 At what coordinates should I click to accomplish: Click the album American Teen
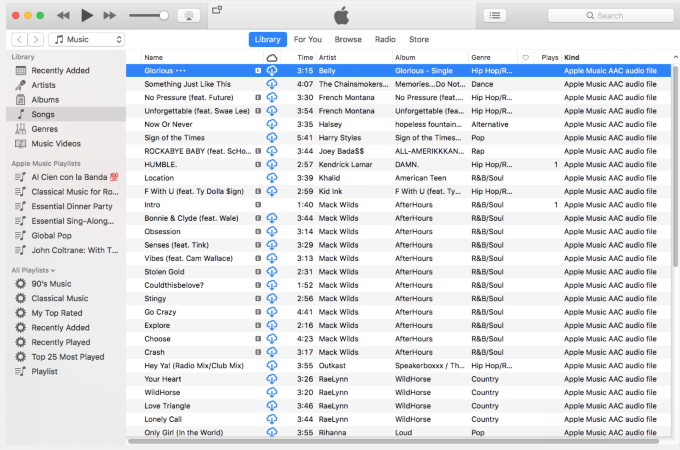(421, 178)
